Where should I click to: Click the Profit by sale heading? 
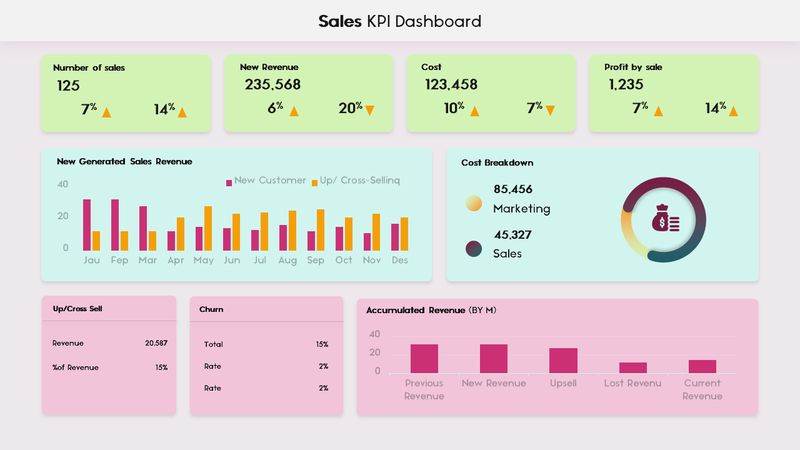(633, 67)
